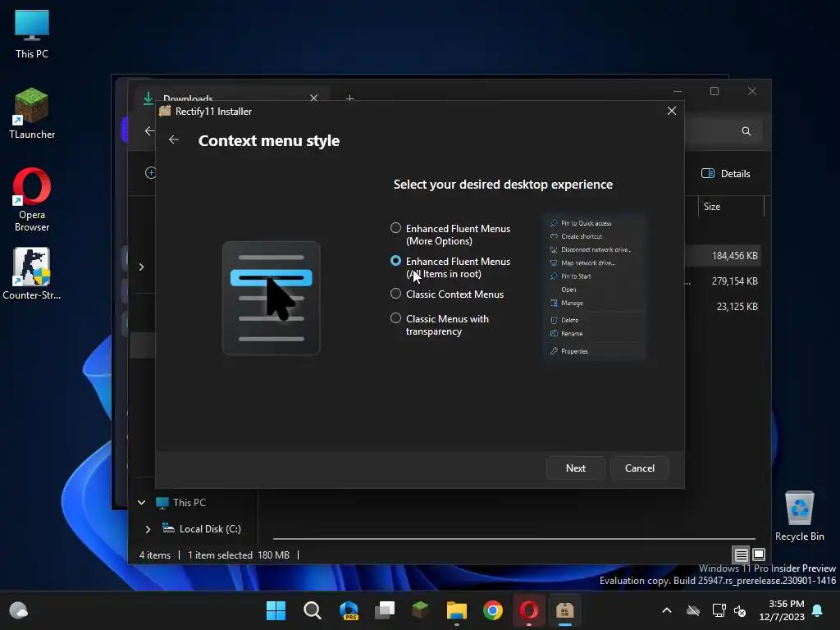The image size is (840, 630).
Task: Close the Downloads tab
Action: click(314, 98)
